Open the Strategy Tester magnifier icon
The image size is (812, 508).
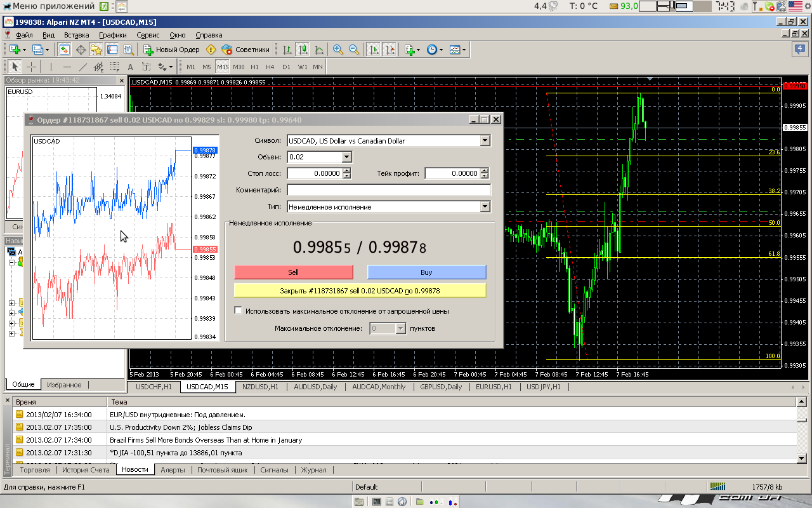point(128,50)
